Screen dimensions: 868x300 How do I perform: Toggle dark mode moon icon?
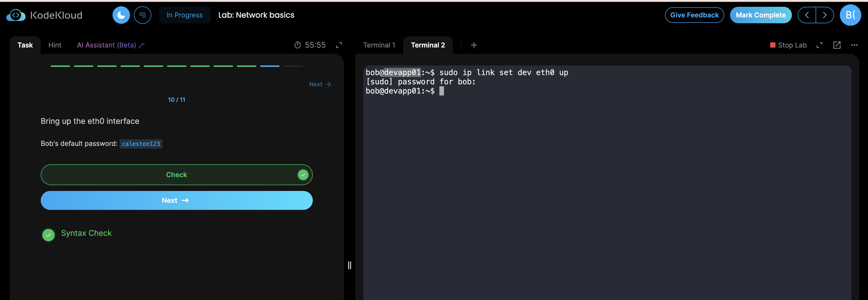pyautogui.click(x=121, y=15)
